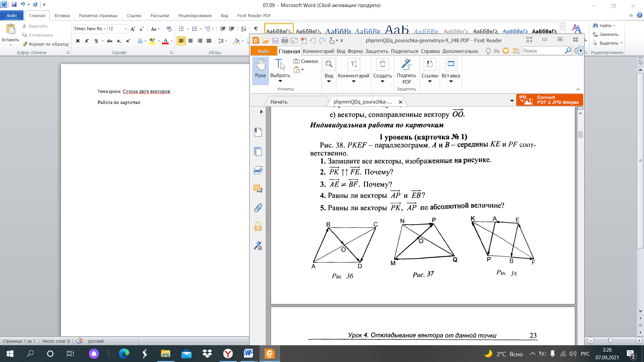Click the yellow text highlight color button
Viewport: 644px width, 362px height.
(152, 41)
